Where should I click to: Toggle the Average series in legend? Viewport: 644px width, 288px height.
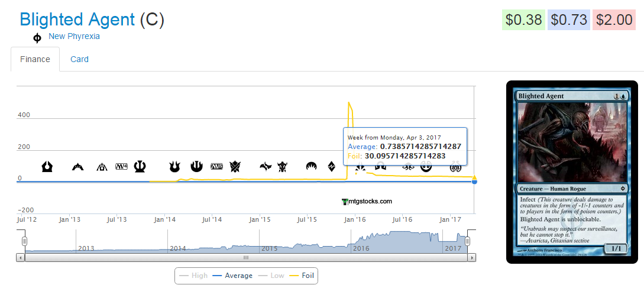click(232, 275)
